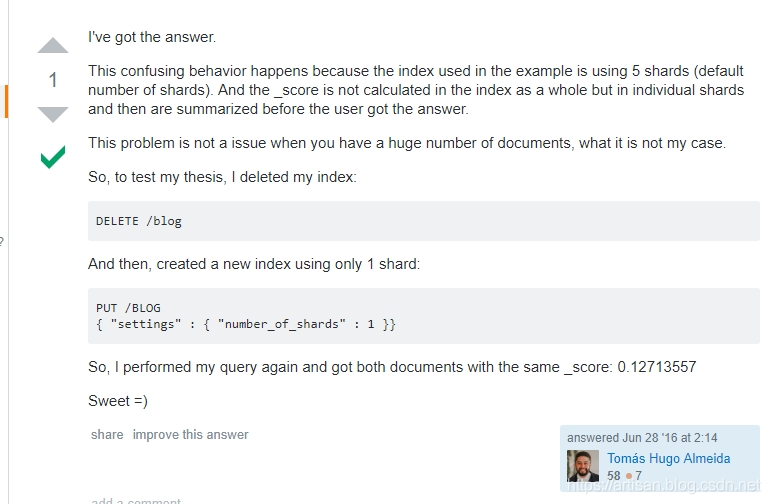Visit Tomás Hugo Almeida's profile name link

[x=668, y=458]
